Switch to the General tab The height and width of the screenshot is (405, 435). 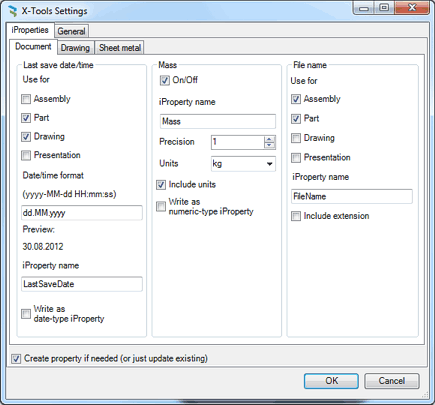tap(71, 31)
